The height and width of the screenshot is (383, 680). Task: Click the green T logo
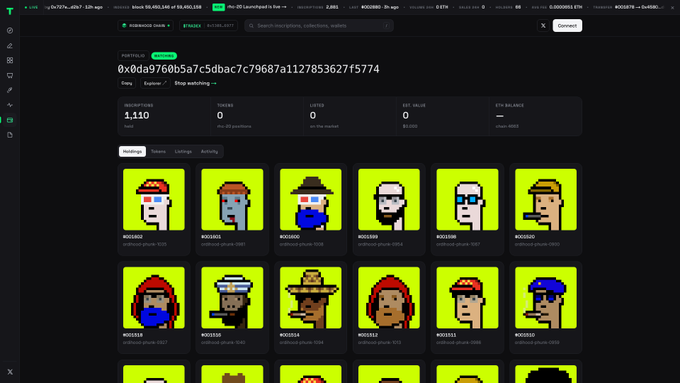click(10, 11)
